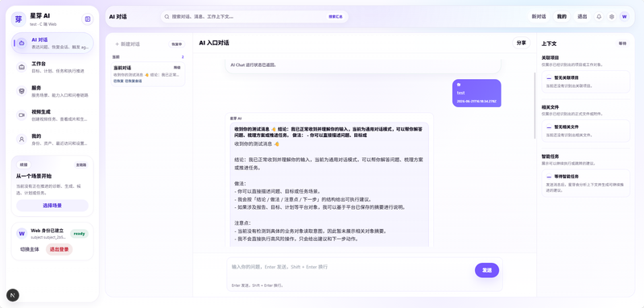Click the 芽 logo avatar in the sidebar
This screenshot has width=644, height=308.
click(19, 19)
